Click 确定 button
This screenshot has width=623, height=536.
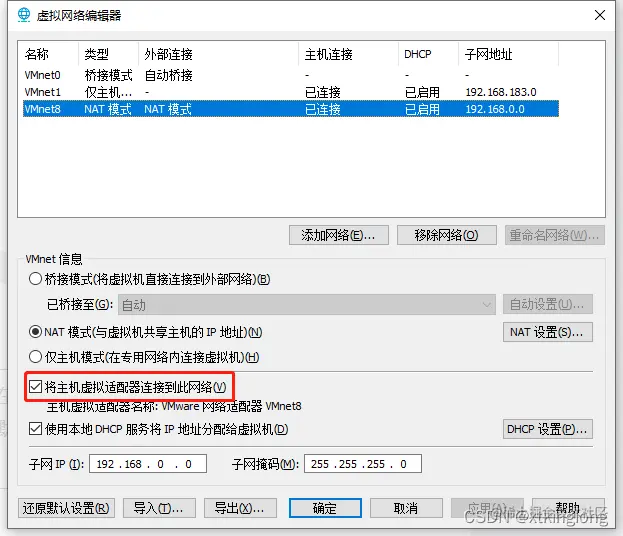coord(325,508)
